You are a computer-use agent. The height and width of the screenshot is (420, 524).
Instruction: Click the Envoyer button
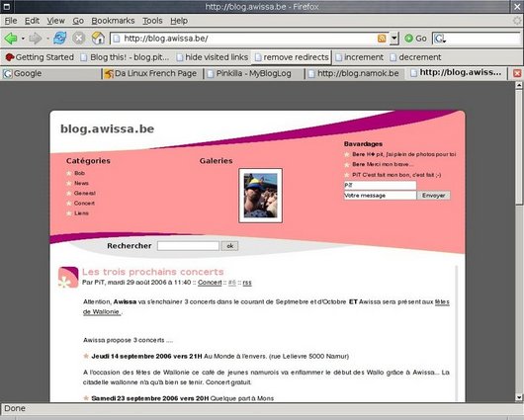click(433, 196)
